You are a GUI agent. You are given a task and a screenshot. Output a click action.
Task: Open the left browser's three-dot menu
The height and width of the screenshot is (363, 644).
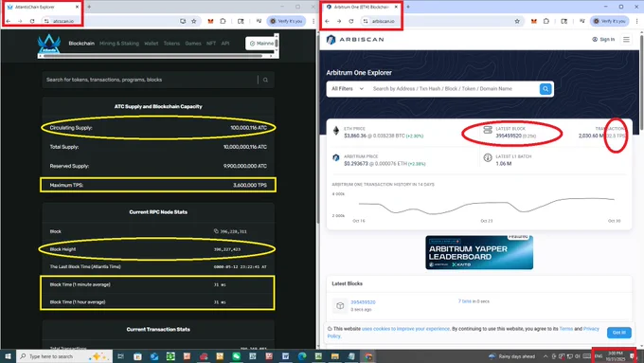[x=313, y=21]
